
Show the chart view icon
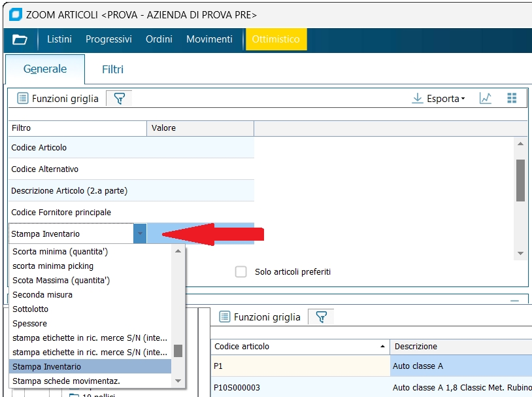[x=486, y=99]
